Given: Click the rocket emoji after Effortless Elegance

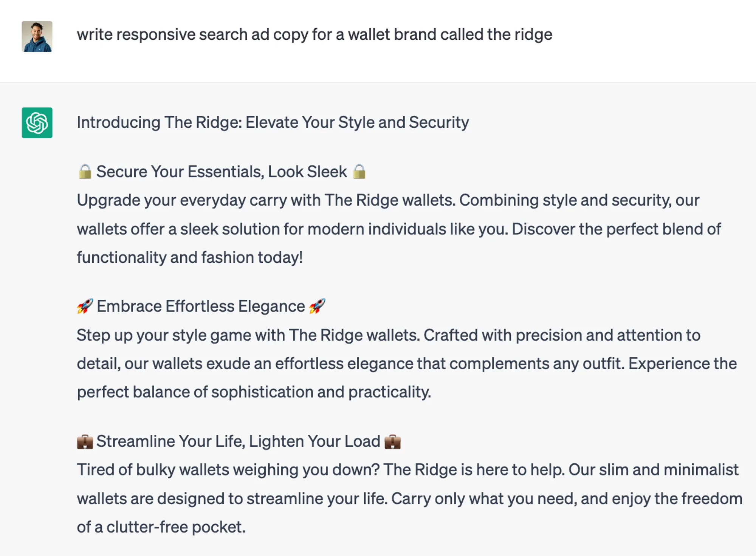Looking at the screenshot, I should (317, 306).
